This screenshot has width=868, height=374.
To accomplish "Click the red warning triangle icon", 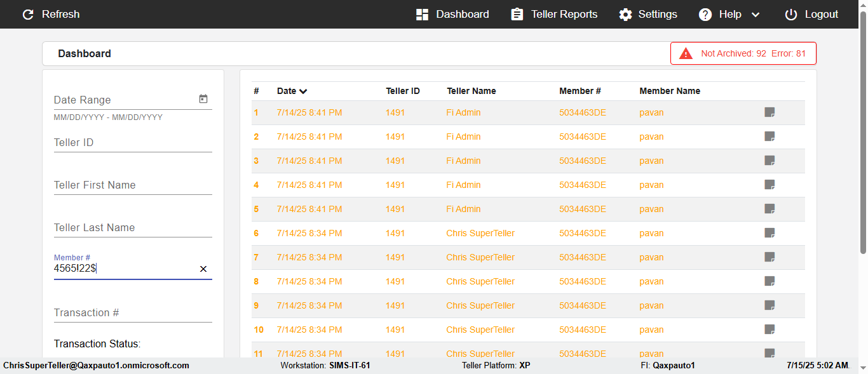I will (686, 53).
